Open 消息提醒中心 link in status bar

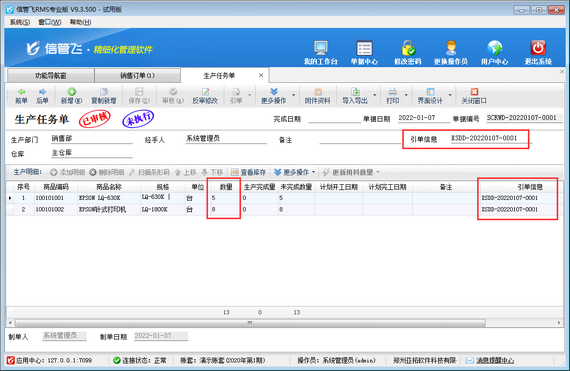coord(495,360)
